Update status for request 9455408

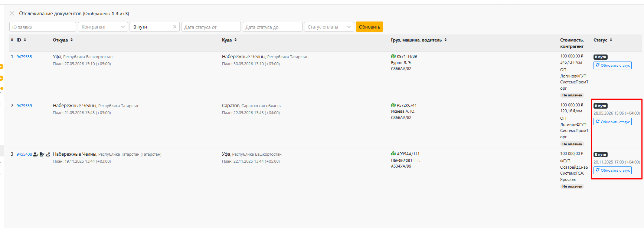click(x=612, y=170)
